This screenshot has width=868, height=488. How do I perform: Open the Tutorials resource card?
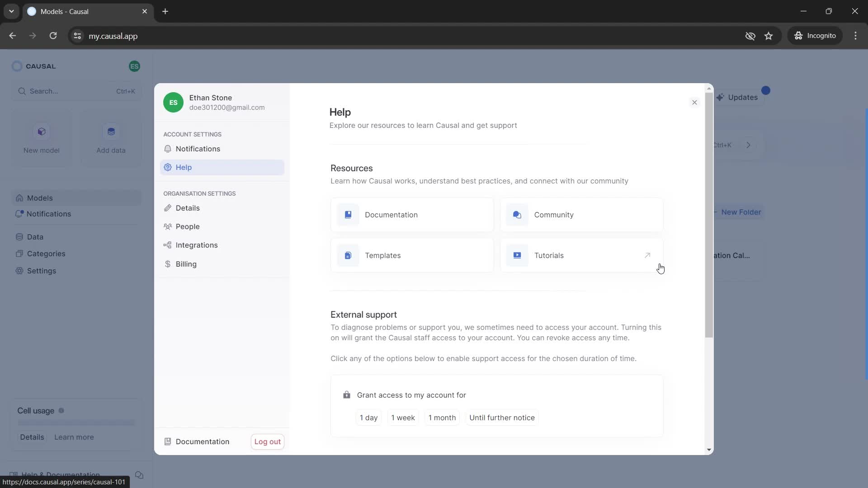click(581, 255)
